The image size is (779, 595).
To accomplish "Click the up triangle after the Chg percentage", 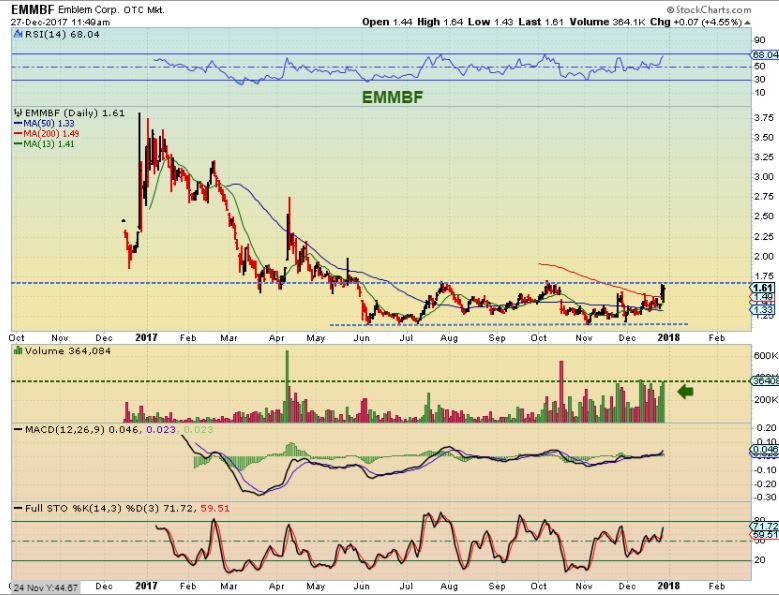I will [747, 22].
